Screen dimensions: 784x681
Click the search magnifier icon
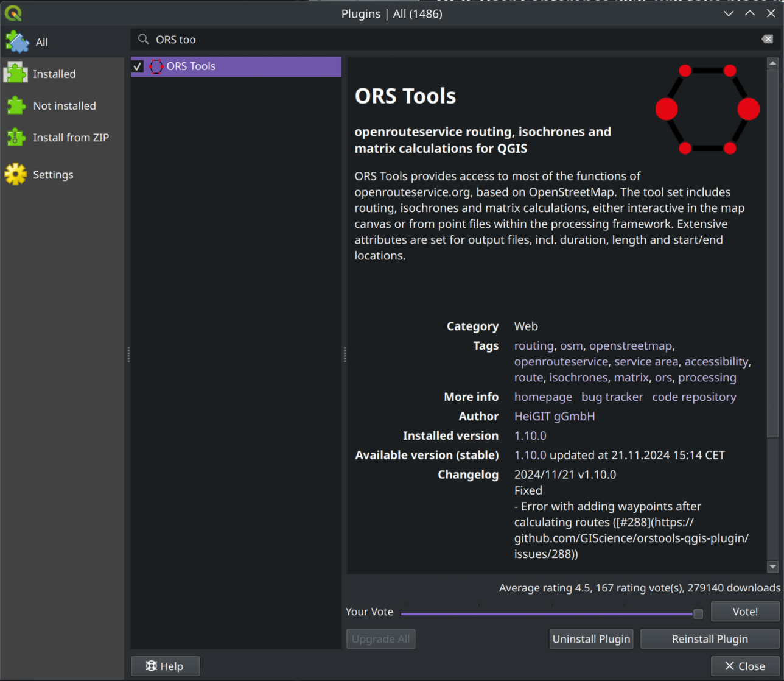click(144, 39)
